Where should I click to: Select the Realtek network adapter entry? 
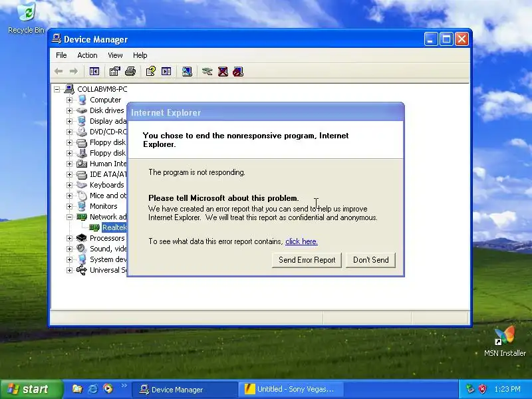[114, 227]
